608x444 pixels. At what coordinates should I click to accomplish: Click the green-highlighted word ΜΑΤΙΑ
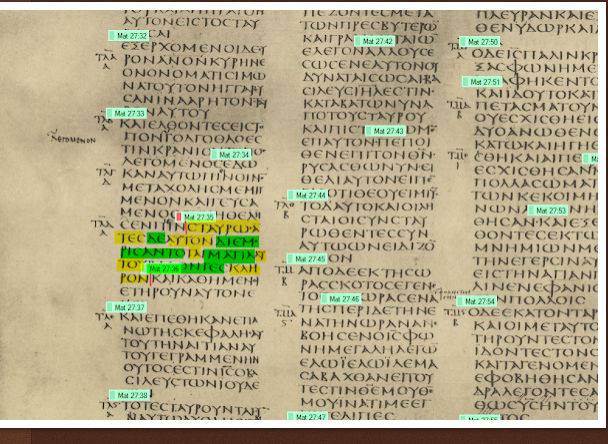229,256
